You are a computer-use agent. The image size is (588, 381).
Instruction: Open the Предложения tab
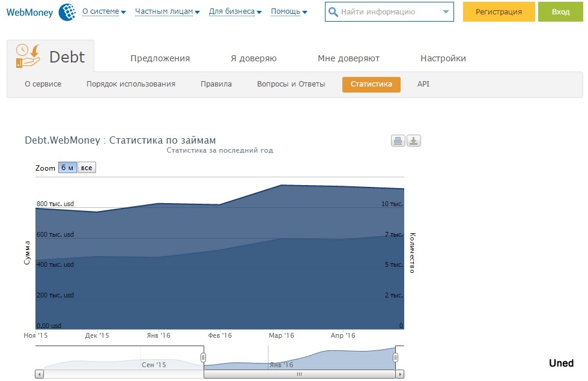pyautogui.click(x=160, y=58)
